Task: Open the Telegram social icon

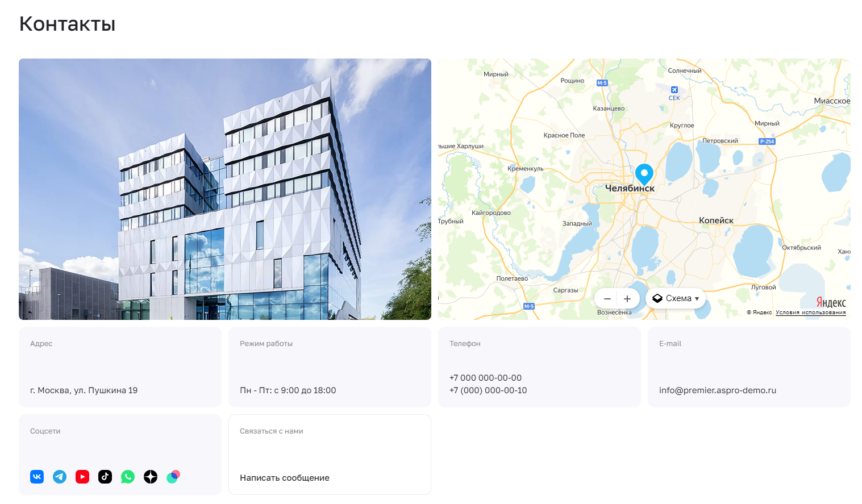Action: click(60, 477)
